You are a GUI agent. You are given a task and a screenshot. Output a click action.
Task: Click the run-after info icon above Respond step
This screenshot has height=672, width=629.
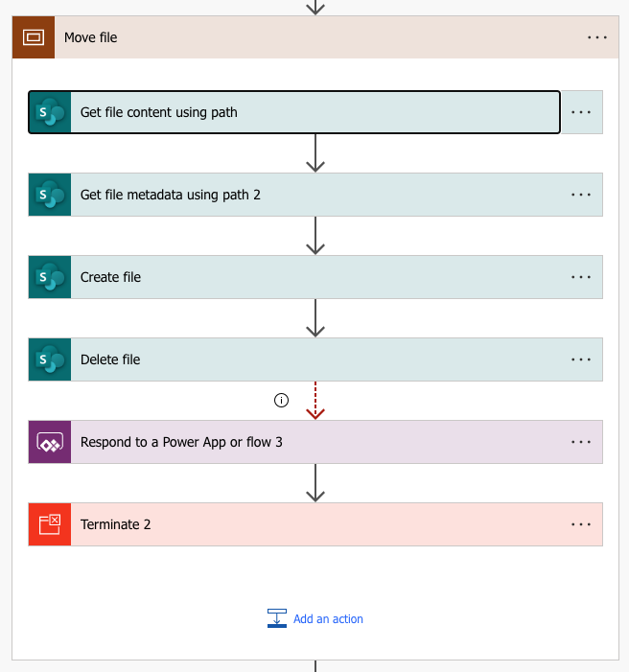pos(281,401)
